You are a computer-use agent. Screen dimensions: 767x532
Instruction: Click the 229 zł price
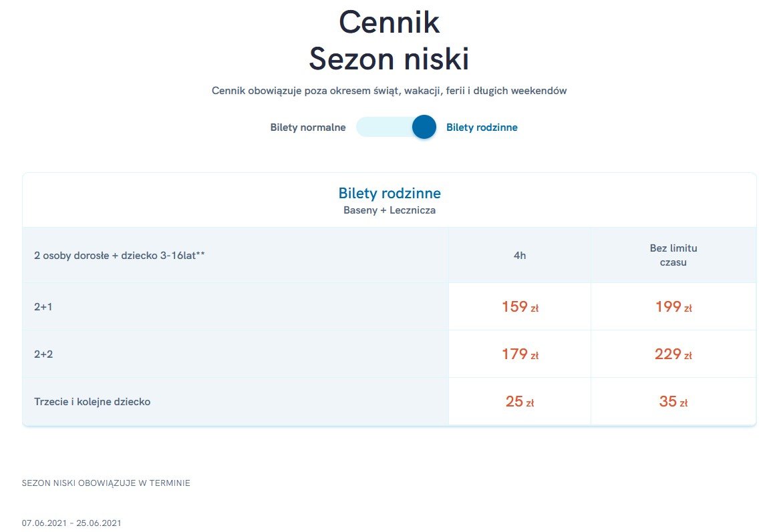(673, 354)
